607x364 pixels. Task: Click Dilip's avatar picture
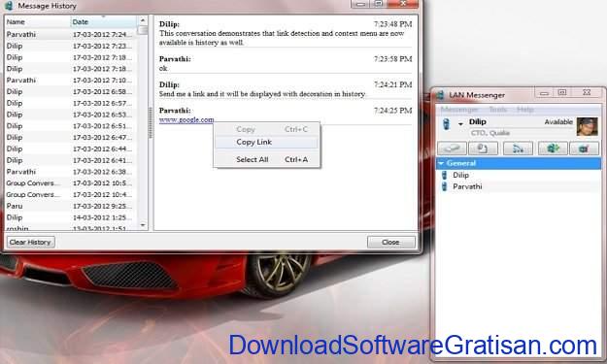[x=587, y=127]
